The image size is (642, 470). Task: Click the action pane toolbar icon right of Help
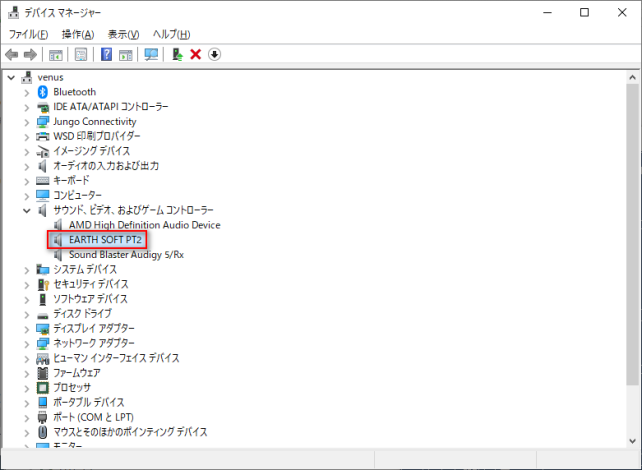click(126, 54)
